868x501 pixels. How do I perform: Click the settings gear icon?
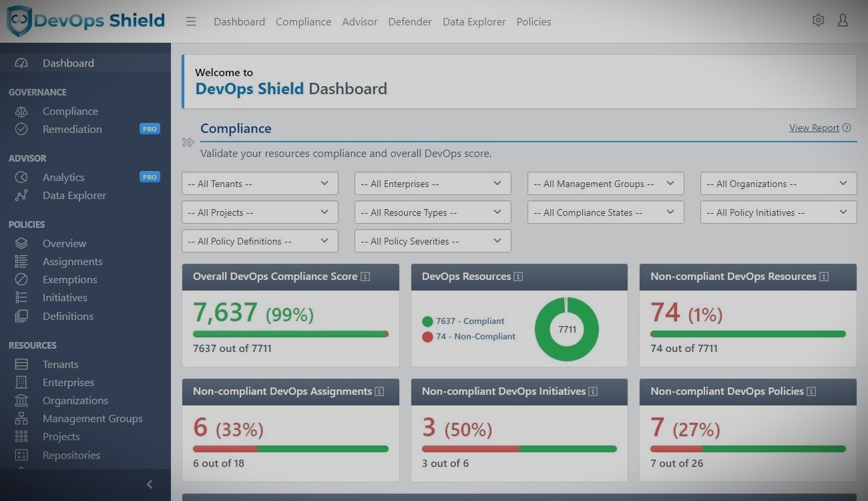[x=818, y=21]
